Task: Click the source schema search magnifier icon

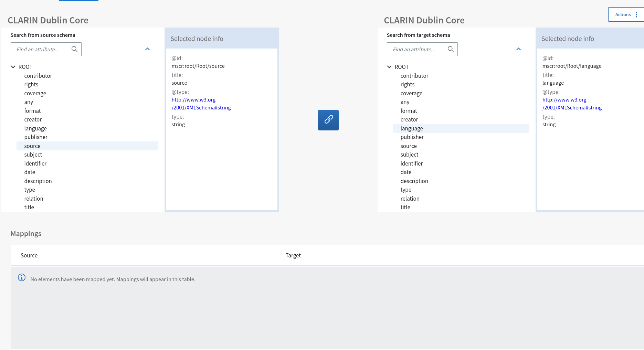Action: 74,49
